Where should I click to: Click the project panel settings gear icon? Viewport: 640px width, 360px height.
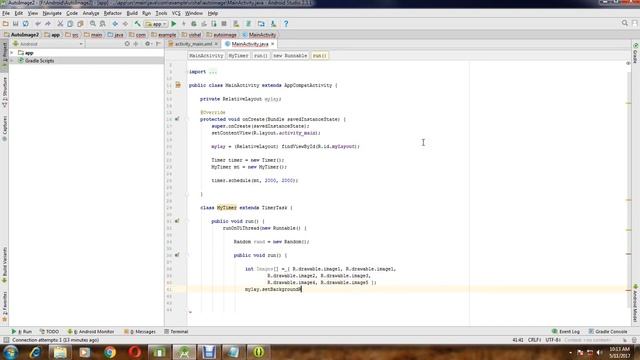[x=148, y=44]
